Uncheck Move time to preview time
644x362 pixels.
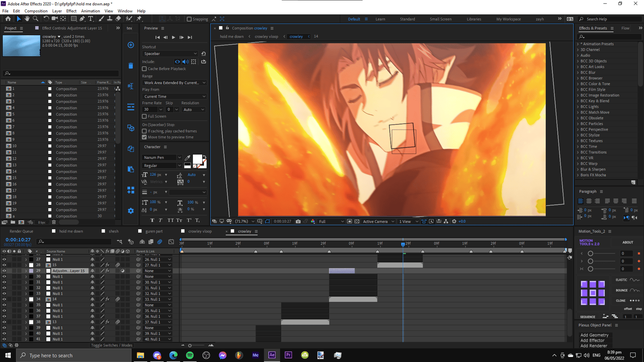click(x=144, y=137)
